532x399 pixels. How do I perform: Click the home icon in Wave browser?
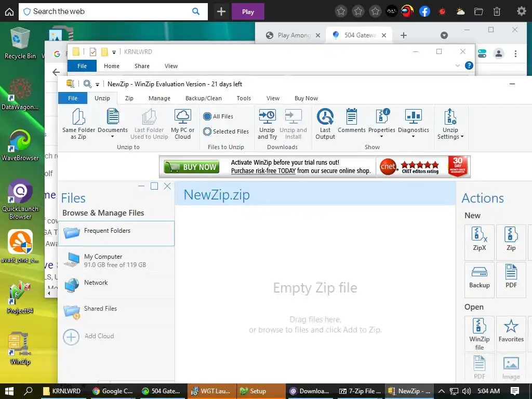(9, 11)
